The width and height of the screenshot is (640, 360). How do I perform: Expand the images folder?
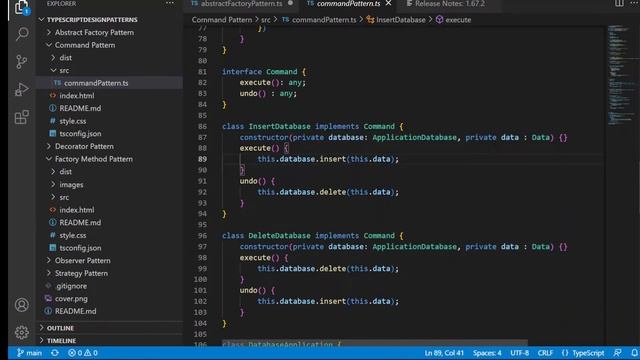coord(71,184)
